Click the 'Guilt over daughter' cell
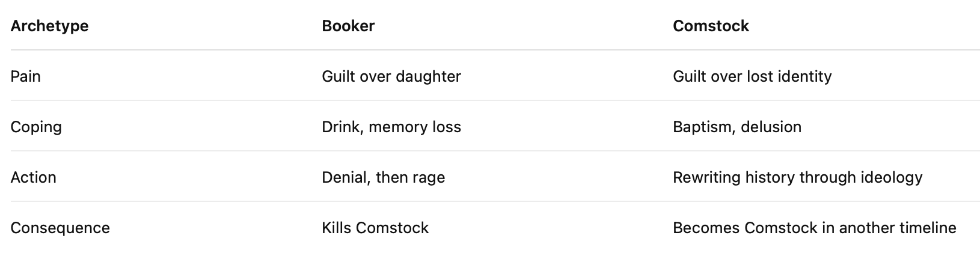This screenshot has height=256, width=980. click(x=391, y=76)
